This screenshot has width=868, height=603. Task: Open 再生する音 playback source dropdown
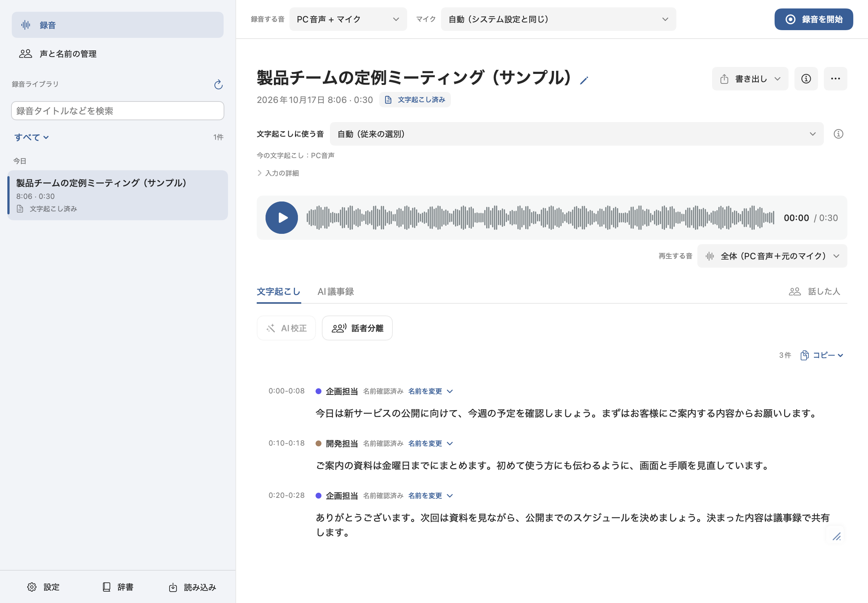(x=772, y=256)
